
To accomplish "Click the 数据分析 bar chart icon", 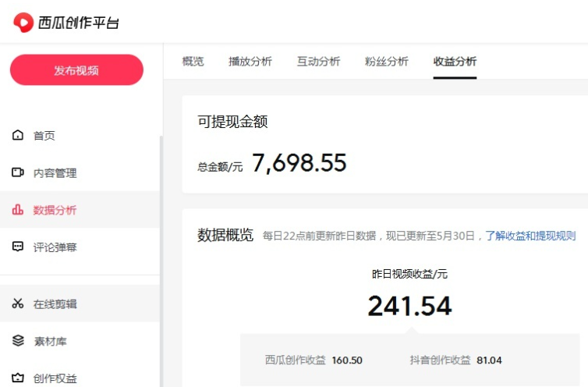I will click(x=18, y=209).
